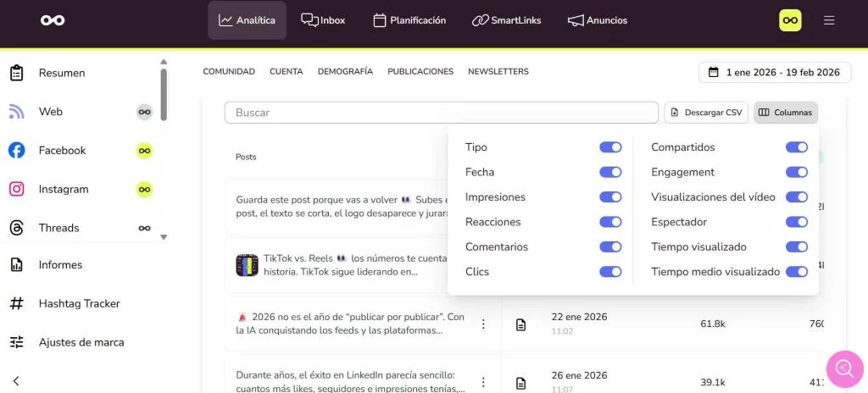868x393 pixels.
Task: Toggle the Compartidos column
Action: [x=797, y=147]
